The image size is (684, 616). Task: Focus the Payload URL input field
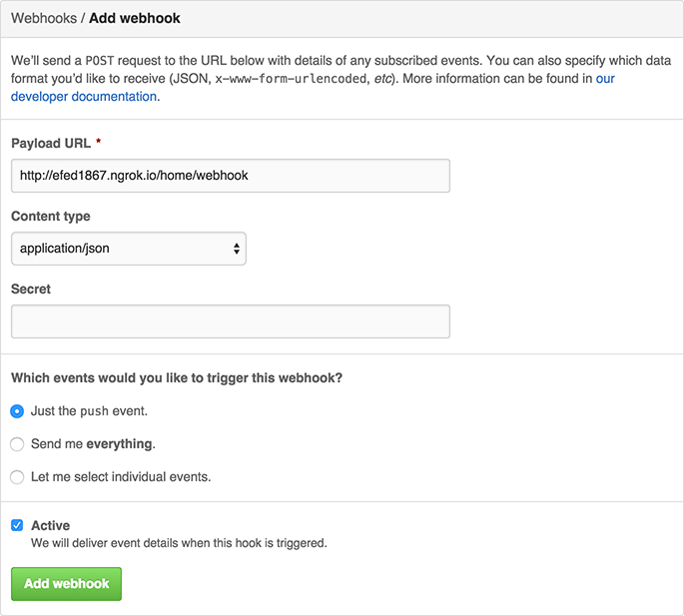[x=231, y=176]
